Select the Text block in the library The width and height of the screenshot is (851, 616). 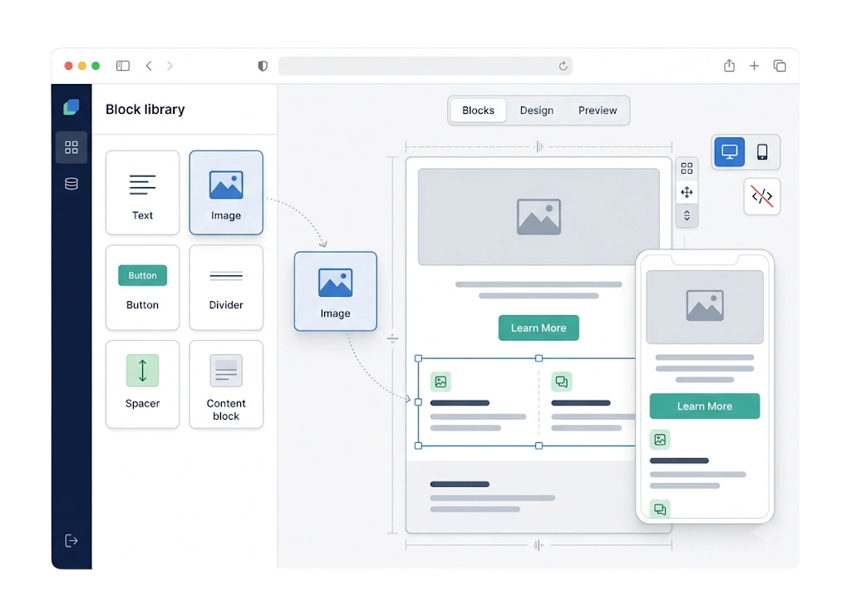click(142, 193)
